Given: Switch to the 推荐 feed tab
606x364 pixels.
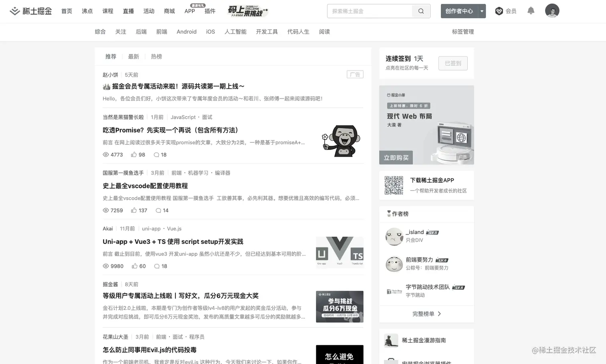Looking at the screenshot, I should pyautogui.click(x=111, y=57).
